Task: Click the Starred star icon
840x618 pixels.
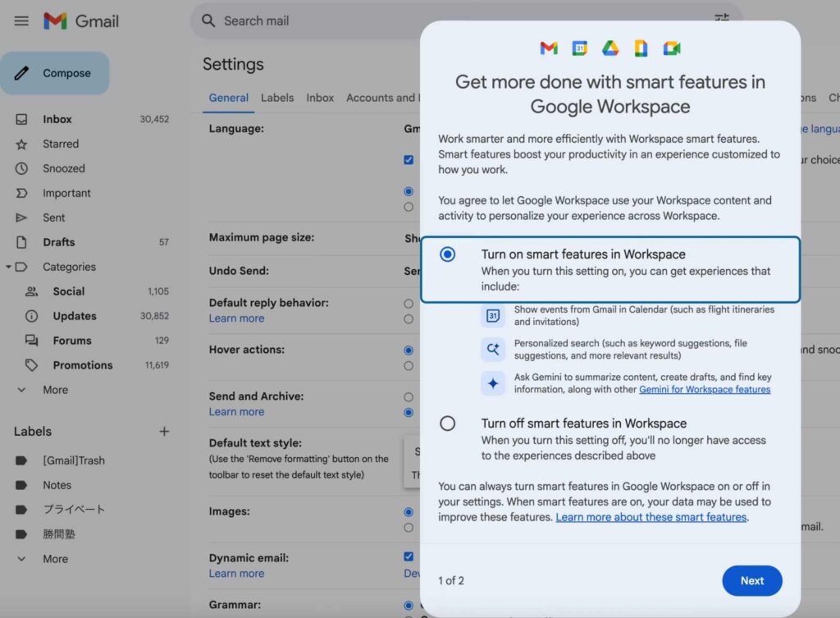Action: click(x=21, y=144)
